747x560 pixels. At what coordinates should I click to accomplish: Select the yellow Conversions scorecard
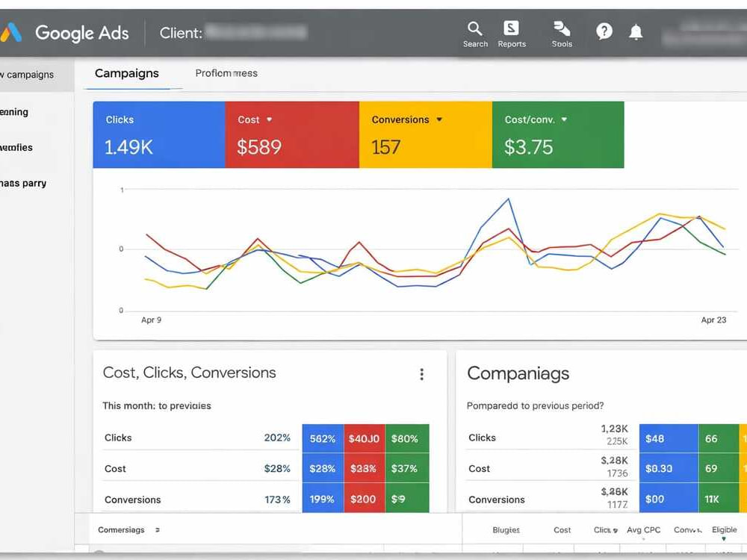pyautogui.click(x=426, y=134)
